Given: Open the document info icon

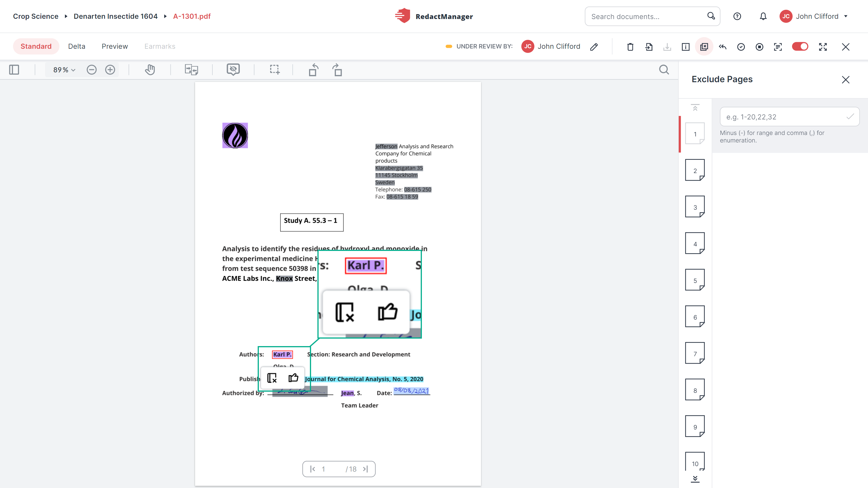Looking at the screenshot, I should tap(686, 46).
